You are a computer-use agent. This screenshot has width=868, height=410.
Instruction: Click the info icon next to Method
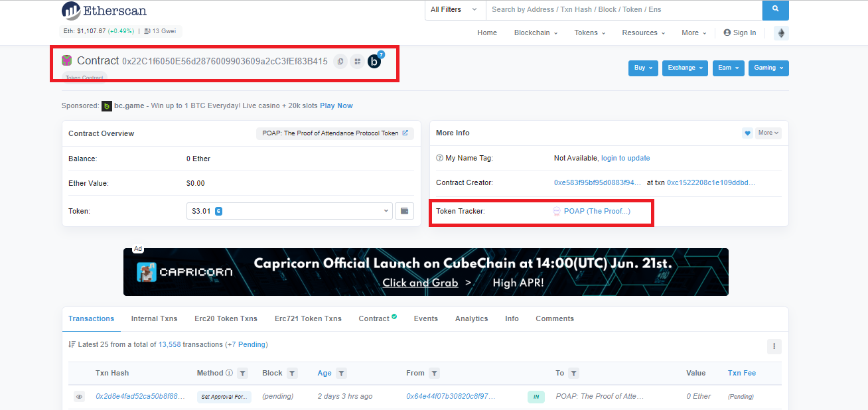click(229, 373)
